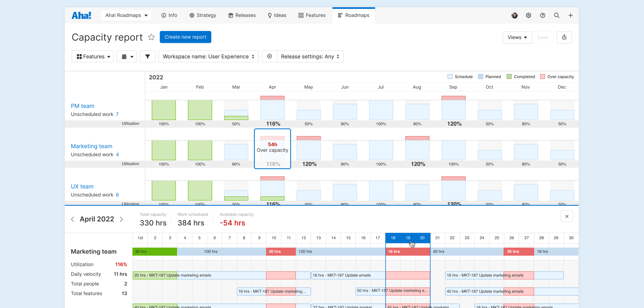The height and width of the screenshot is (308, 644).
Task: Select UX team September capacity bar
Action: tap(453, 188)
